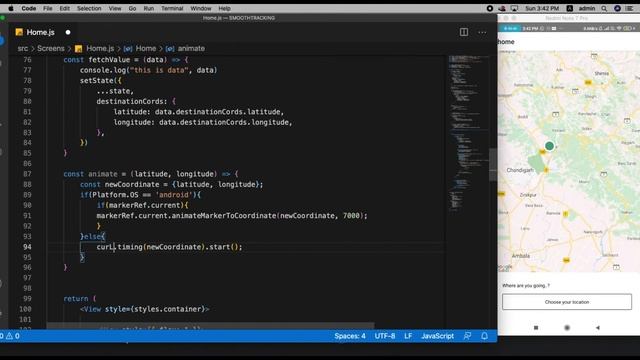The image size is (640, 360).
Task: Tap the Android recent apps square button
Action: pos(536,327)
